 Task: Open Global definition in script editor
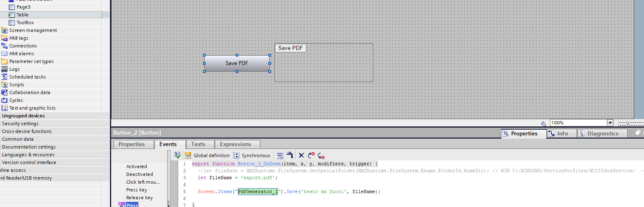pos(211,155)
